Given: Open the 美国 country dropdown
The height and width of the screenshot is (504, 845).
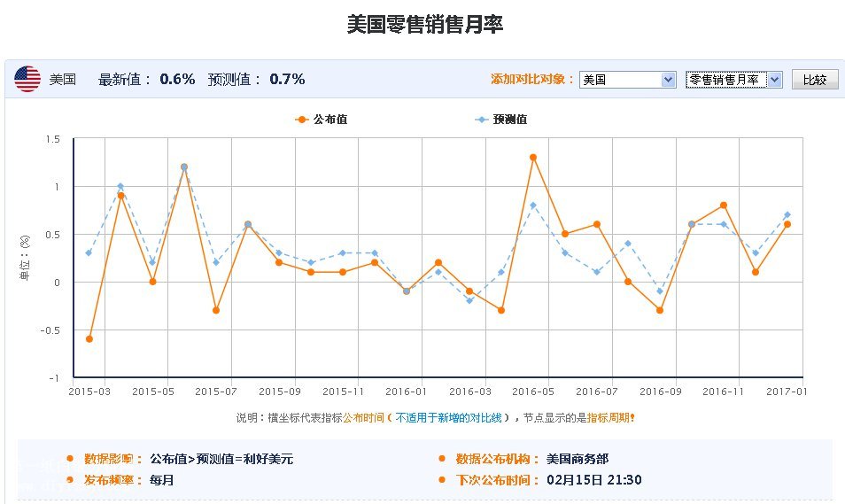Looking at the screenshot, I should [x=628, y=80].
